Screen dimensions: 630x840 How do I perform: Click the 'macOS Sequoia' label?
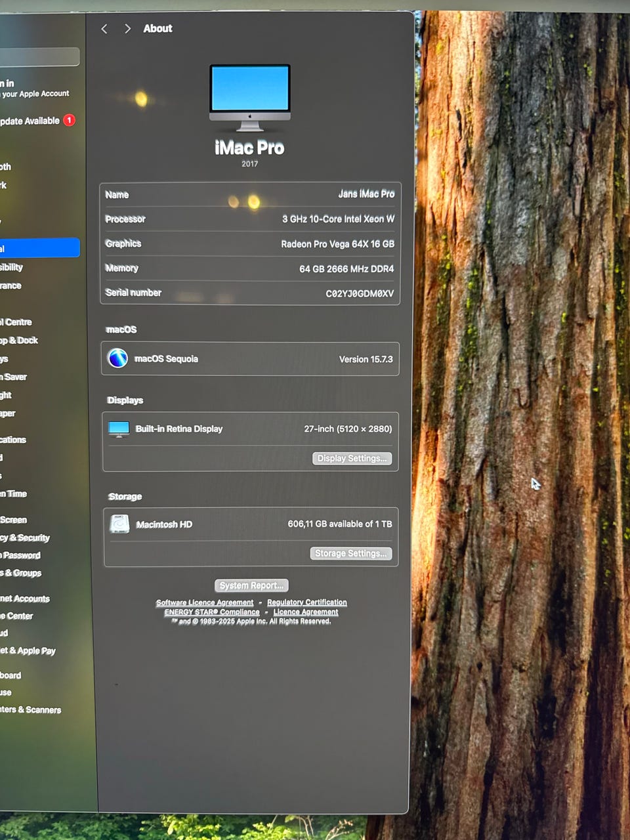[x=166, y=359]
